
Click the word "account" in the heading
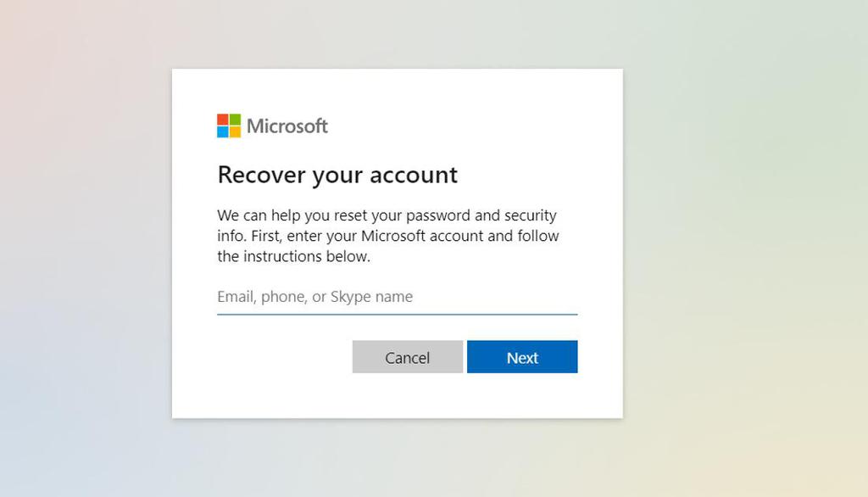(x=414, y=175)
